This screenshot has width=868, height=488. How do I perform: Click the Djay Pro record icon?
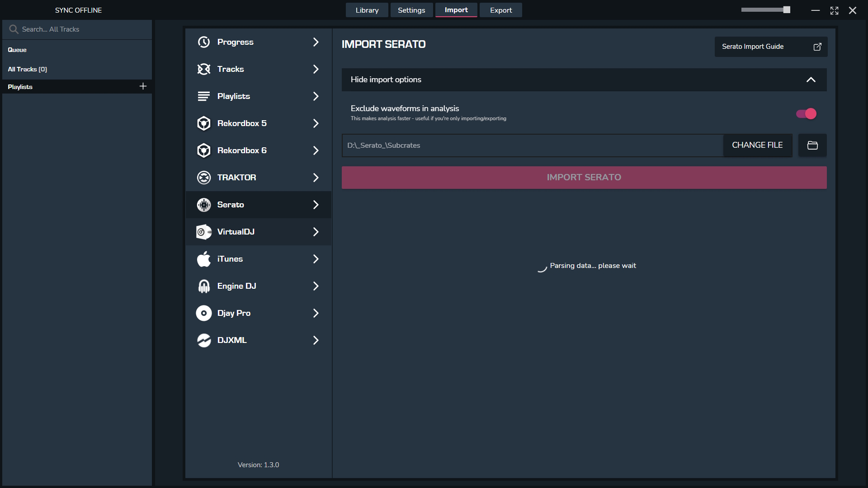click(204, 313)
